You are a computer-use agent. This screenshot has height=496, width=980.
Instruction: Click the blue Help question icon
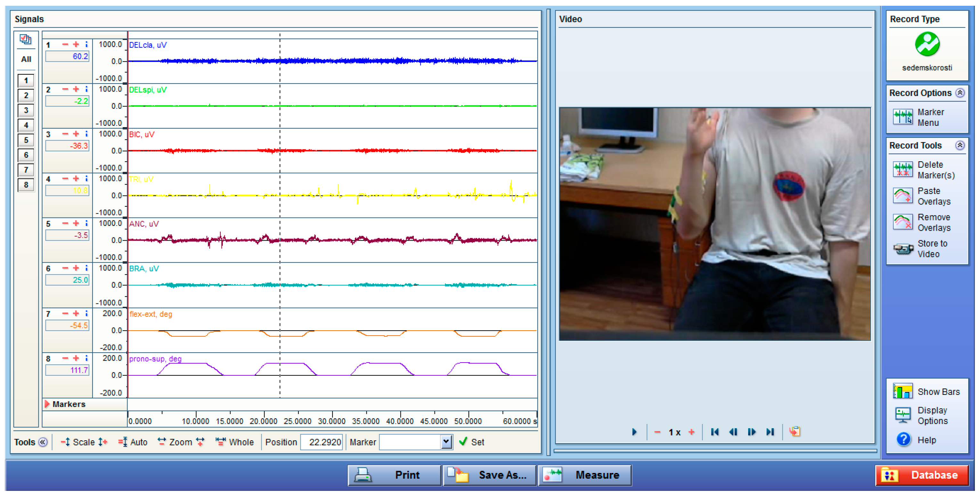(903, 440)
